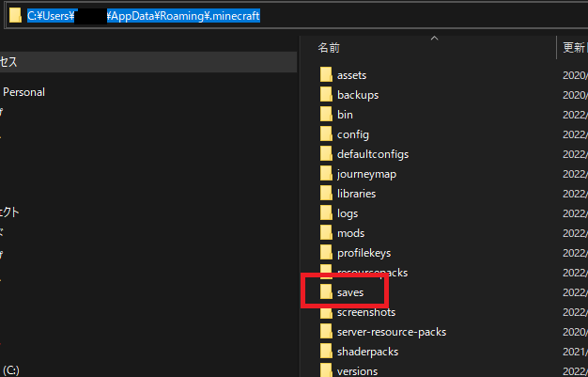Select the config folder name
The height and width of the screenshot is (377, 588).
coord(353,134)
